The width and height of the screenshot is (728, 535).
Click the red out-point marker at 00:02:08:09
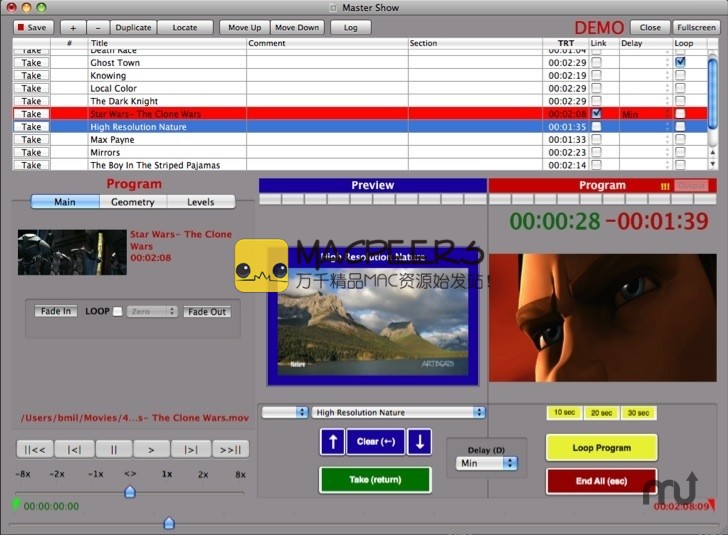pos(712,504)
